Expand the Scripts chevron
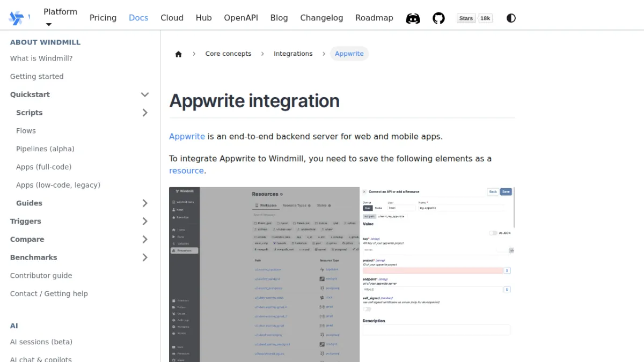 (145, 113)
